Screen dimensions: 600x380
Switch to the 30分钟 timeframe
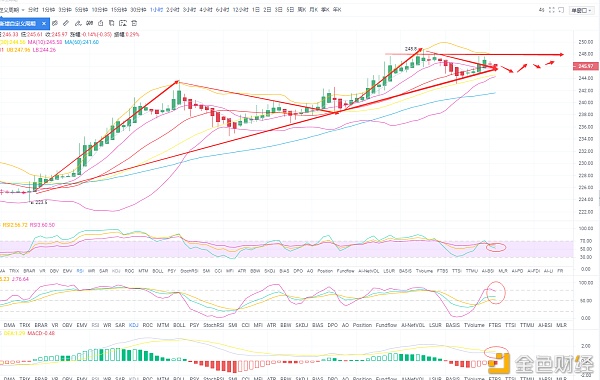pyautogui.click(x=139, y=10)
